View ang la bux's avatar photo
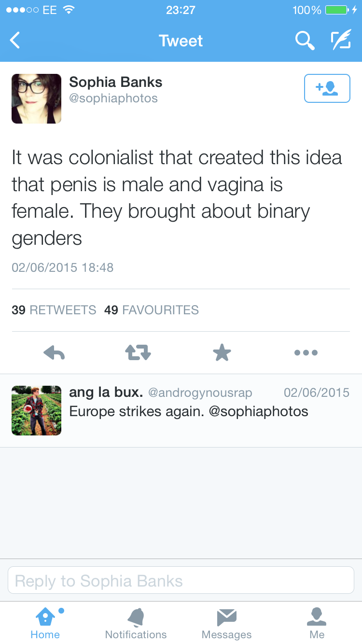The image size is (362, 644). (x=36, y=410)
